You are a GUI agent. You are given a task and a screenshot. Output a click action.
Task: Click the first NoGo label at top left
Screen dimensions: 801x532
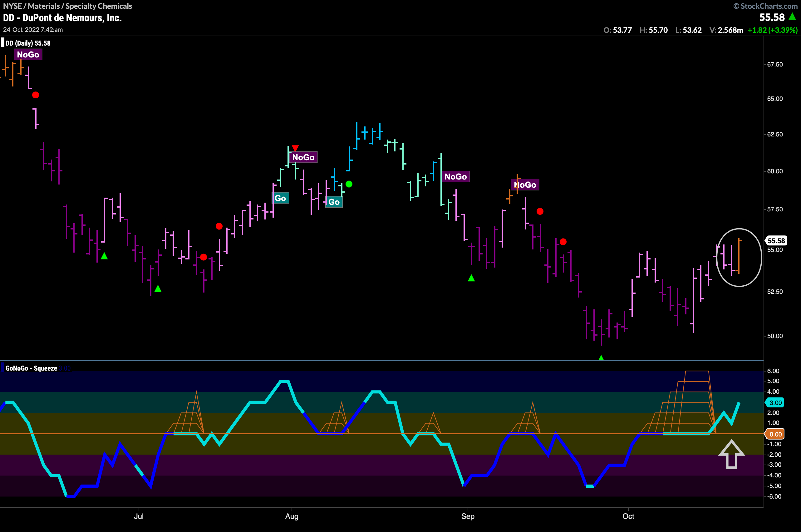(x=28, y=54)
